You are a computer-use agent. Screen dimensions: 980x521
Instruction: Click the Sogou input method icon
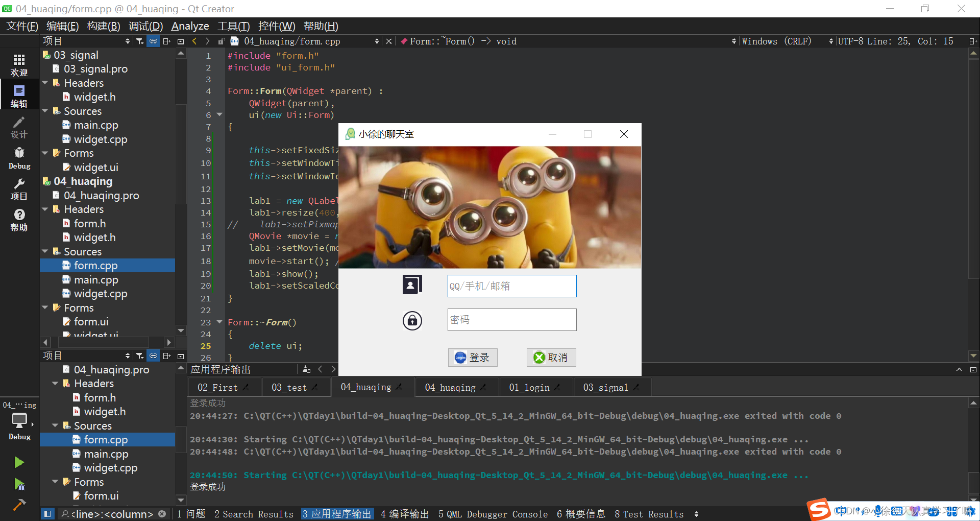pos(819,509)
